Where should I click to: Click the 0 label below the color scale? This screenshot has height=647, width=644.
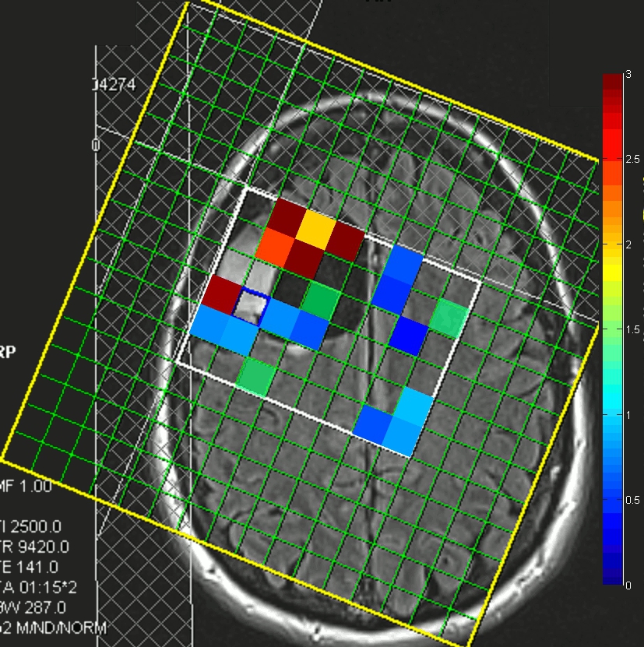click(x=627, y=585)
